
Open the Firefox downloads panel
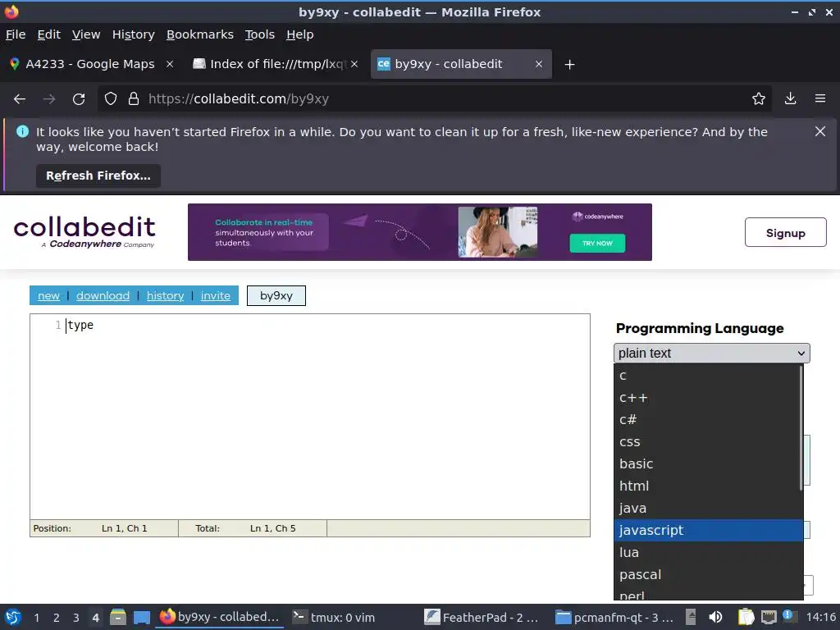[x=790, y=98]
